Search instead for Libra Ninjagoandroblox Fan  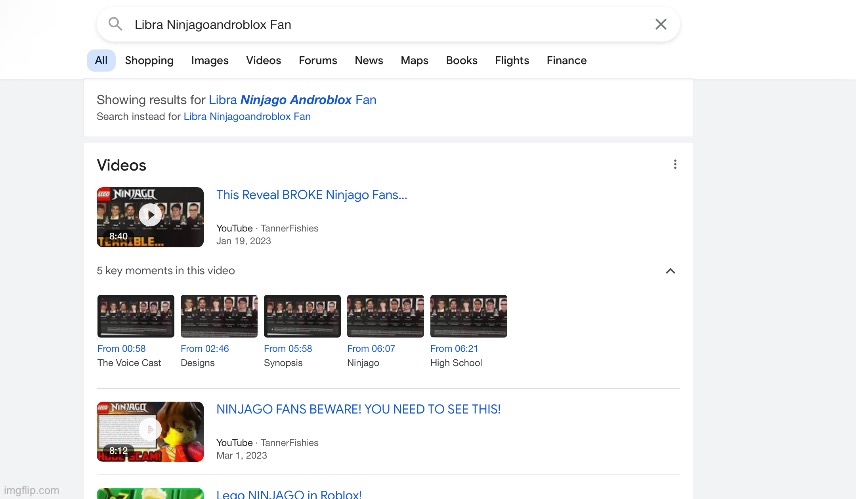[x=247, y=116]
